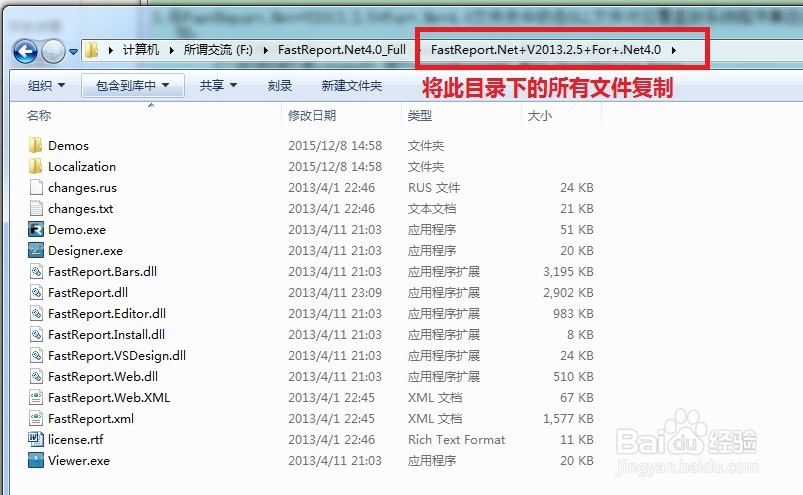Click the Demo.exe file name

pos(77,230)
